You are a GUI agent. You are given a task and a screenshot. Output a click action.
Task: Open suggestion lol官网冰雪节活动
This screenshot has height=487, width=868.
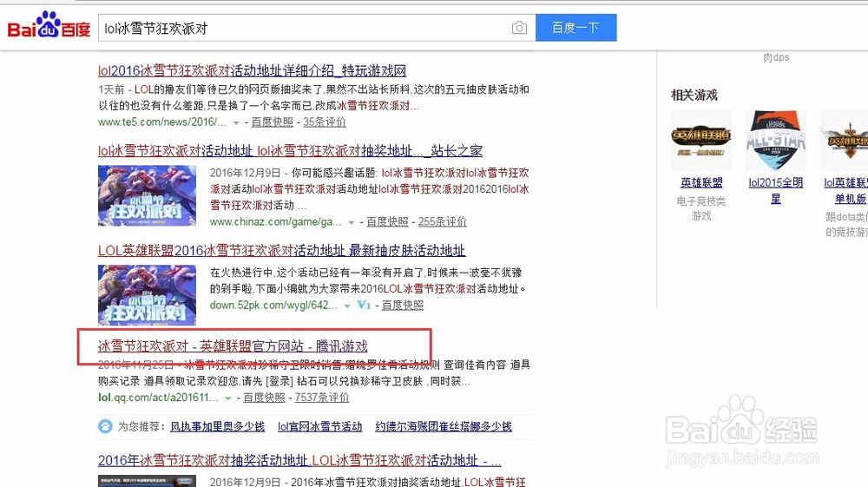point(320,427)
